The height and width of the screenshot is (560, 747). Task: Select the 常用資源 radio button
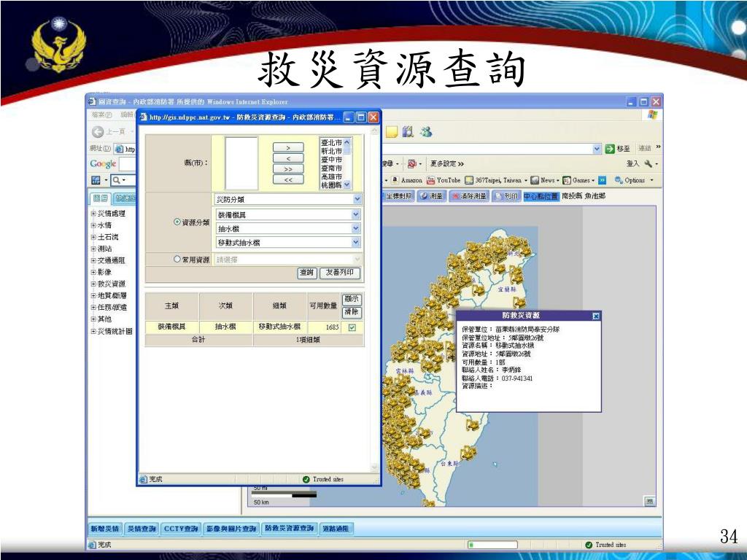pos(177,259)
